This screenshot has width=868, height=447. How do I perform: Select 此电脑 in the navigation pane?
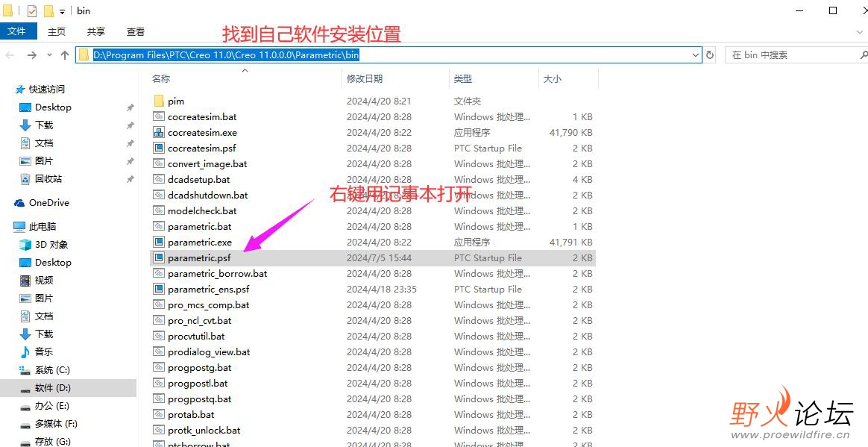click(43, 227)
